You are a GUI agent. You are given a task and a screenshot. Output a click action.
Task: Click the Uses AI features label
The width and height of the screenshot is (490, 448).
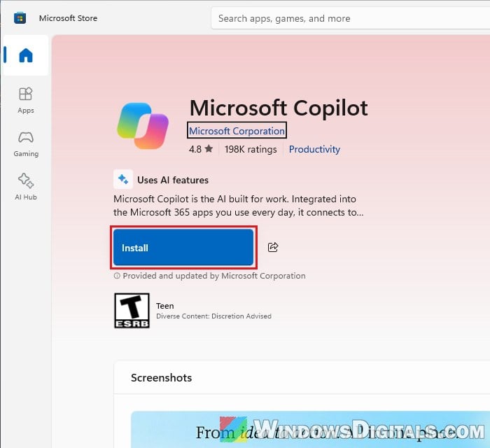[x=173, y=180]
